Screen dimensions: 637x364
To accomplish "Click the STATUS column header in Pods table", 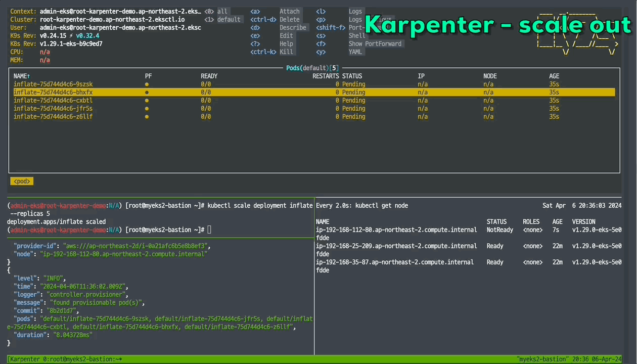I will [352, 76].
